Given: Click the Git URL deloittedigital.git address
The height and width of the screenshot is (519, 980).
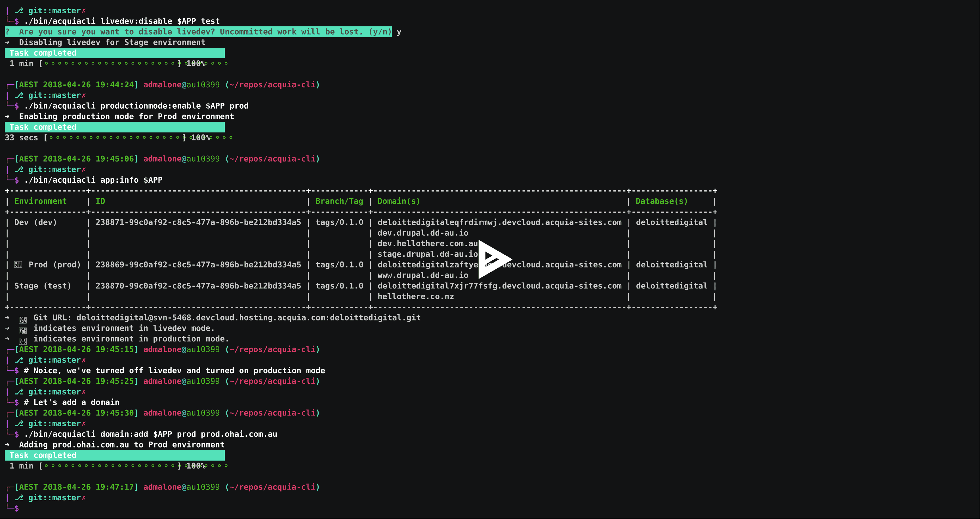Looking at the screenshot, I should tap(249, 318).
